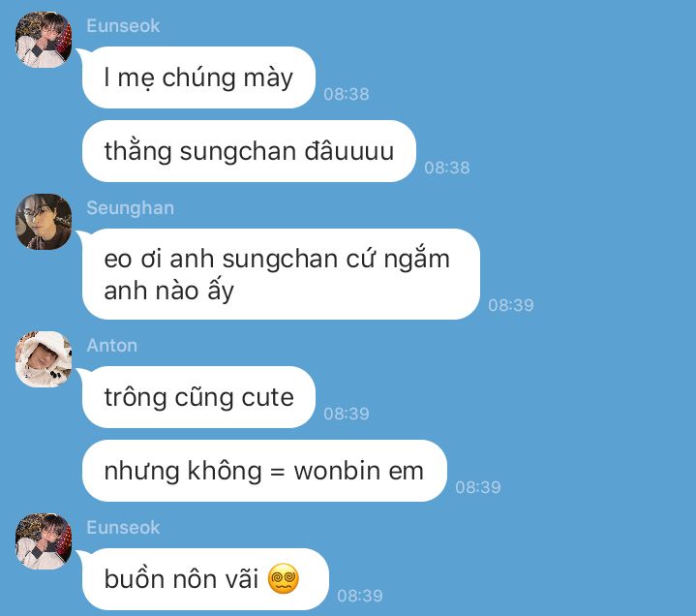This screenshot has width=696, height=616.
Task: Select the "nhưng không = wonbin em" message
Action: point(264,471)
